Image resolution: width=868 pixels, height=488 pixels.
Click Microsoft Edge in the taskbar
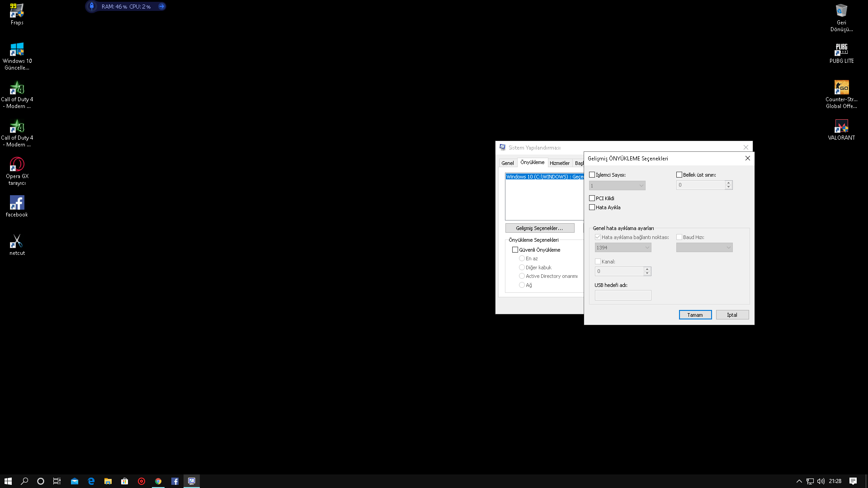click(x=91, y=481)
